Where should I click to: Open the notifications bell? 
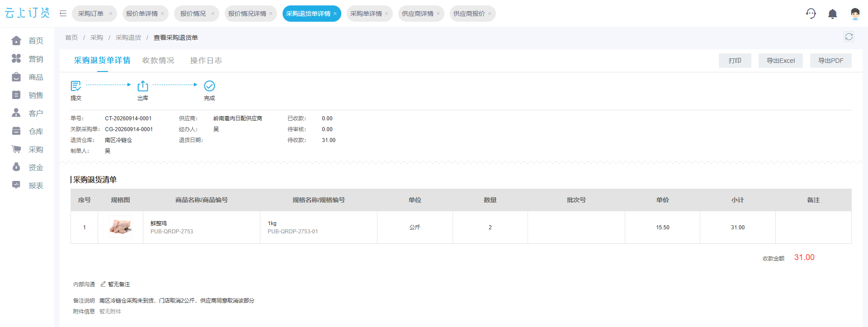click(832, 14)
